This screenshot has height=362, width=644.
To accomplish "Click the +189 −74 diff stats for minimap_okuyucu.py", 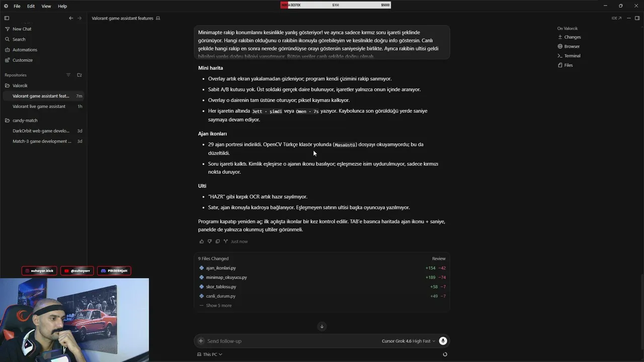I will [436, 278].
